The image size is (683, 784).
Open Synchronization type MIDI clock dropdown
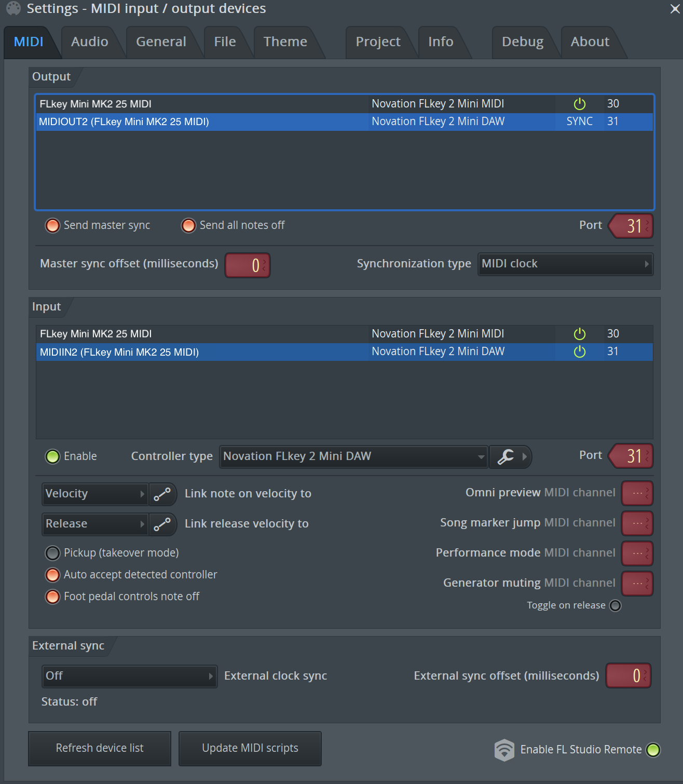(x=565, y=264)
